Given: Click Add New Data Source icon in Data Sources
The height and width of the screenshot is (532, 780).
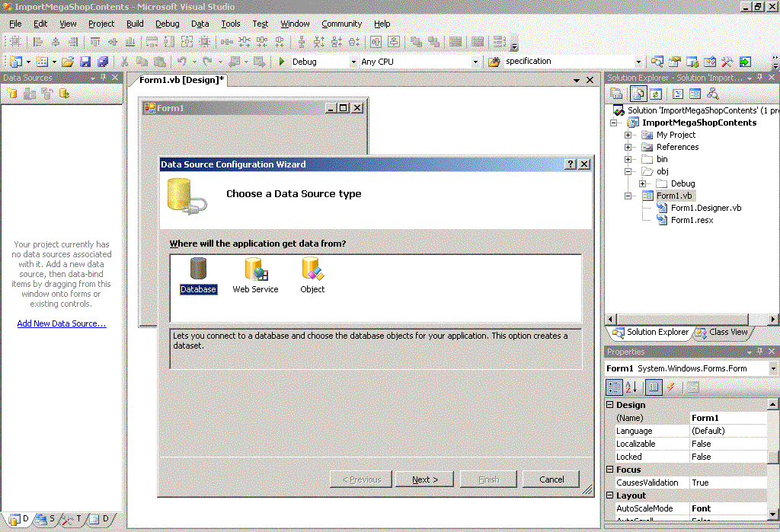Looking at the screenshot, I should click(x=12, y=94).
